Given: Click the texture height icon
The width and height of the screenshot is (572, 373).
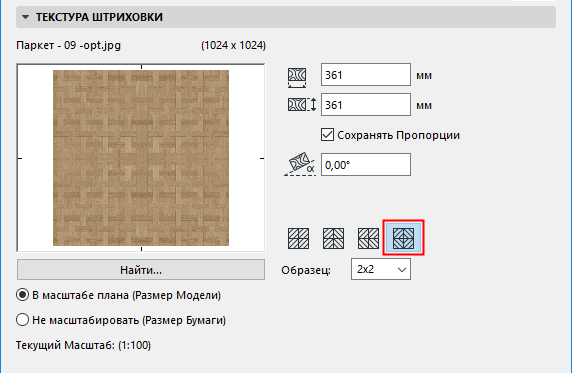Looking at the screenshot, I should [x=301, y=105].
